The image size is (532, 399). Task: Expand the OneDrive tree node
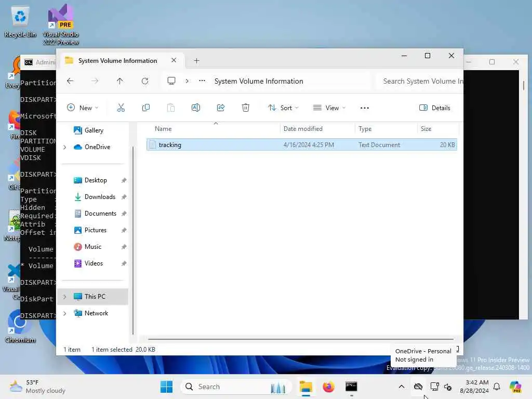(x=65, y=147)
